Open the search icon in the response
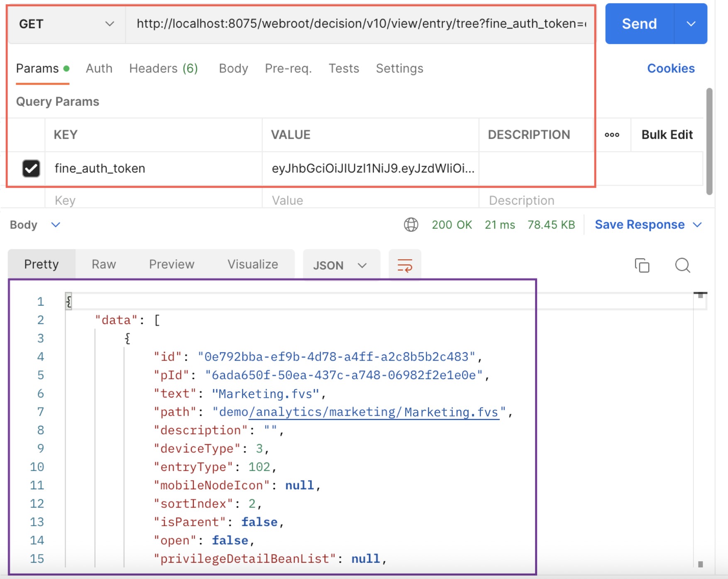The height and width of the screenshot is (579, 728). (682, 265)
